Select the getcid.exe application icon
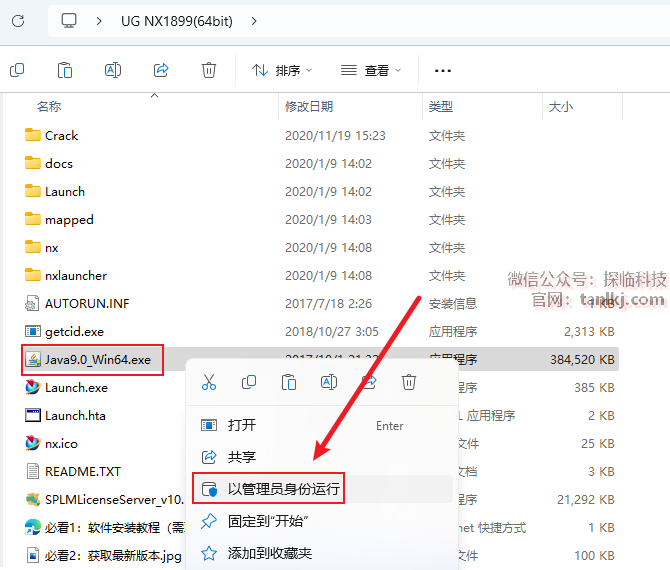 pyautogui.click(x=33, y=332)
